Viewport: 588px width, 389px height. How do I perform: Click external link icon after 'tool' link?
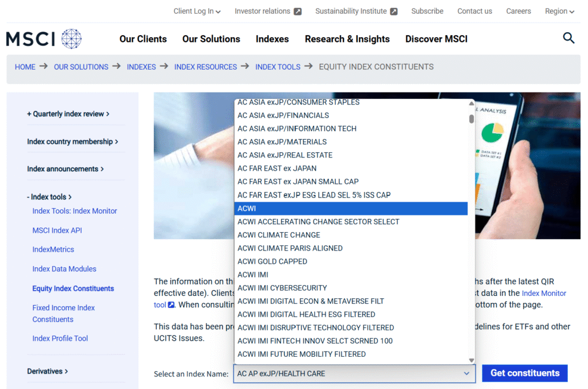point(171,305)
